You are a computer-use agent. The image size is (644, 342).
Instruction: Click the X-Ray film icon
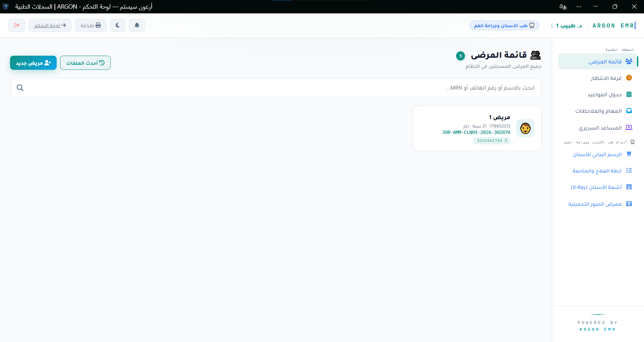pyautogui.click(x=629, y=187)
